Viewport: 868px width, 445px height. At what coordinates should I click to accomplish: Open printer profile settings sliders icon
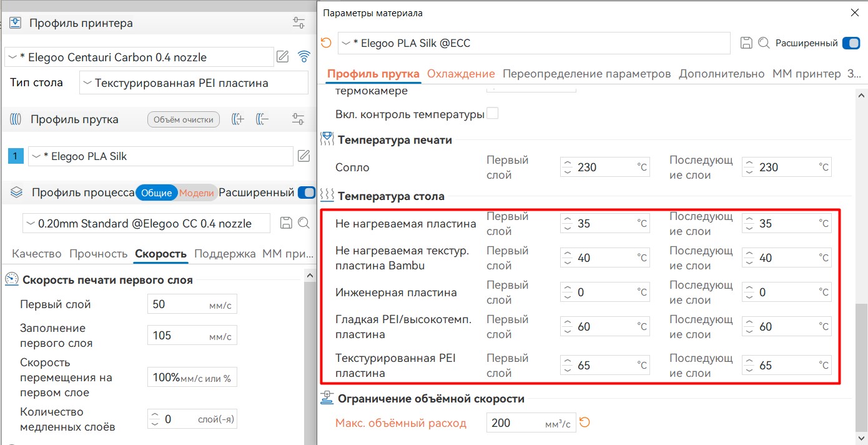pyautogui.click(x=298, y=23)
